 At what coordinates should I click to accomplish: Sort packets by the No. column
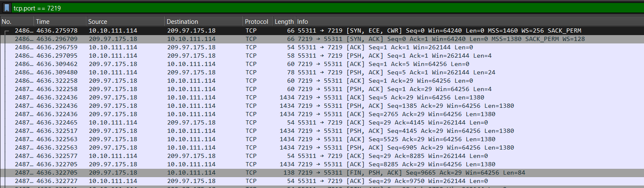17,22
